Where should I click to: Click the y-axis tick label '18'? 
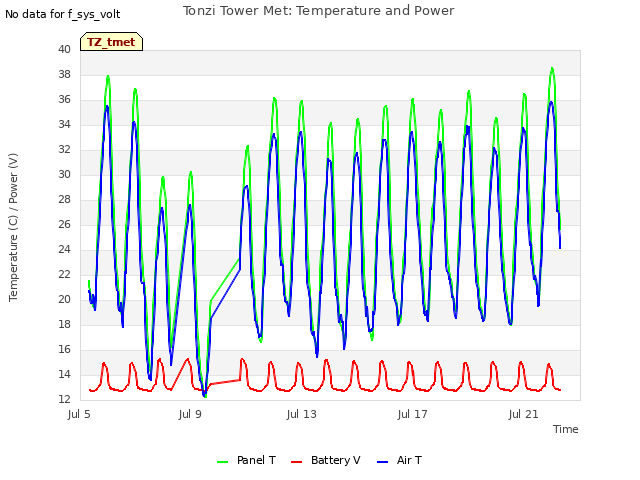tap(64, 324)
